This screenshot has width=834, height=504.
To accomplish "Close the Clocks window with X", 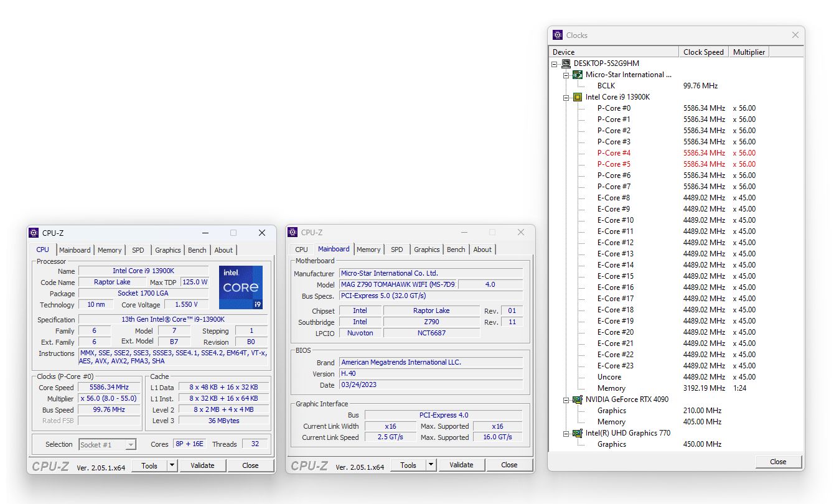I will 795,35.
